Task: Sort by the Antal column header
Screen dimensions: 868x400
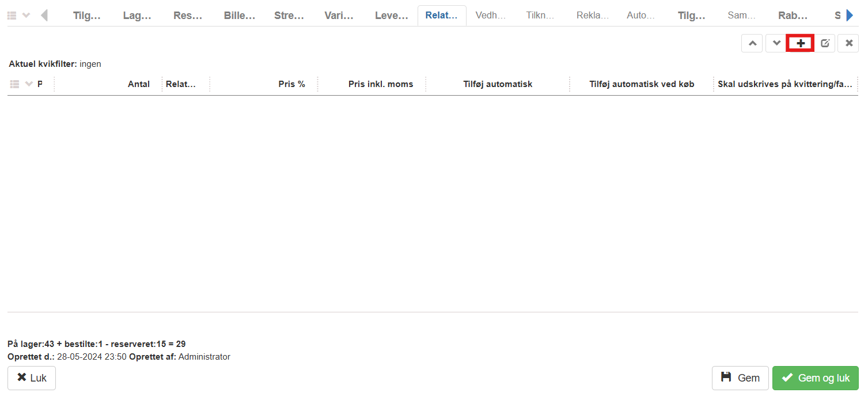Action: point(139,84)
